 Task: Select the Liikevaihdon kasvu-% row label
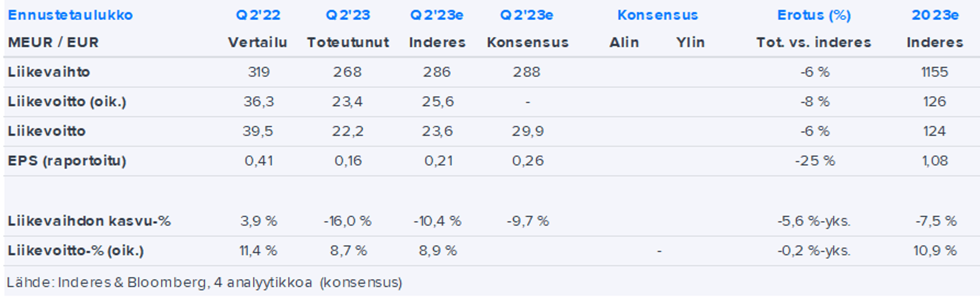click(x=89, y=221)
